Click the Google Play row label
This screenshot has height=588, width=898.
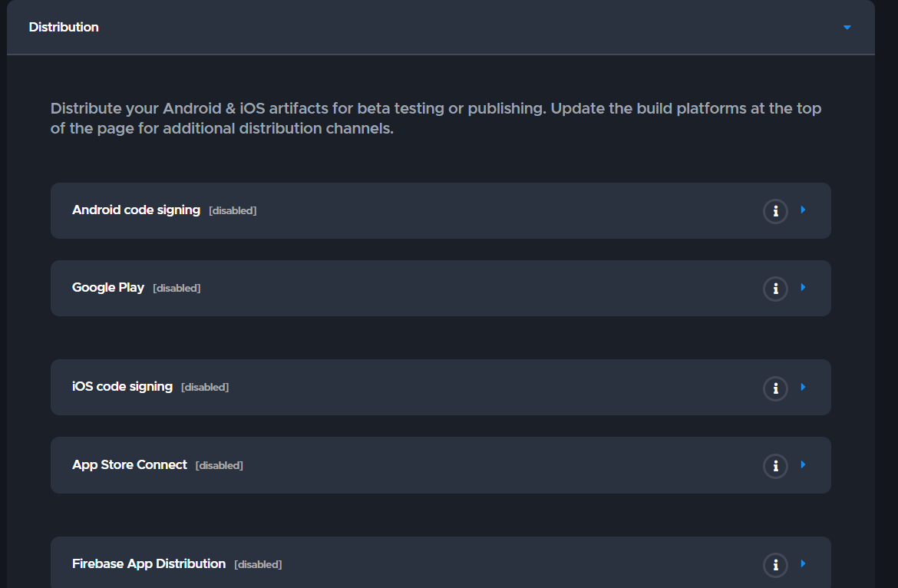pos(108,287)
